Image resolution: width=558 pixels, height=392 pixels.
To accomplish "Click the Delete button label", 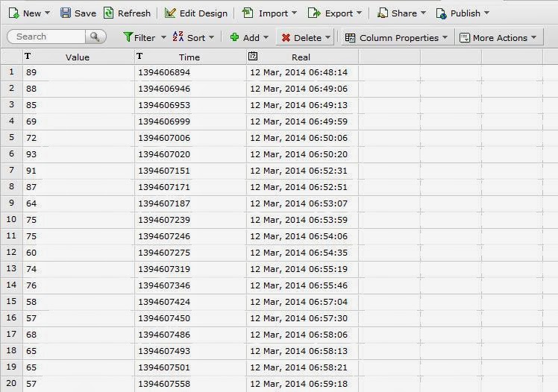I will click(x=307, y=38).
